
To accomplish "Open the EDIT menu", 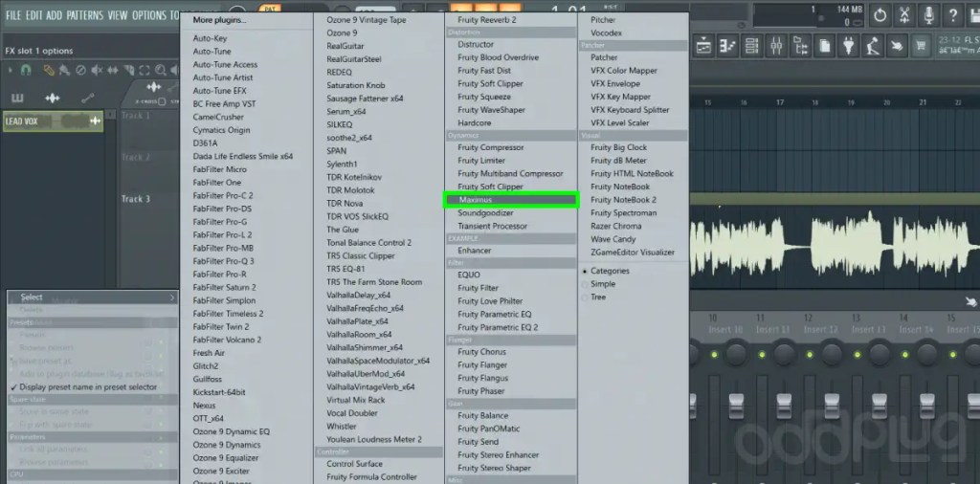I will tap(34, 15).
